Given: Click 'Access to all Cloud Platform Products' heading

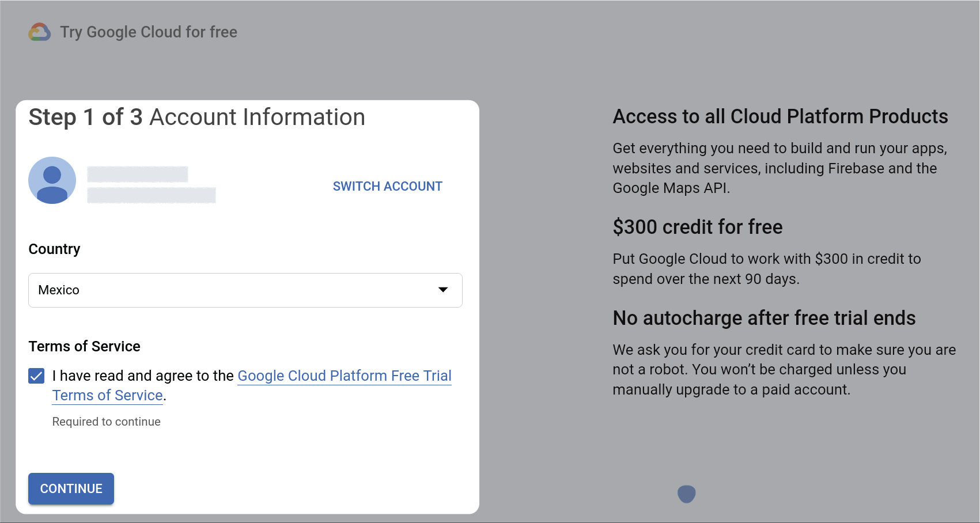Looking at the screenshot, I should 781,116.
